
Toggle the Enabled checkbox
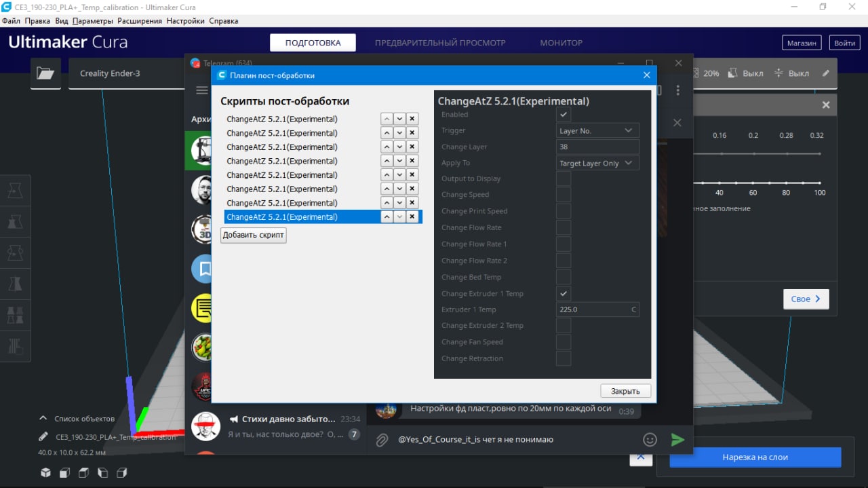(x=564, y=115)
